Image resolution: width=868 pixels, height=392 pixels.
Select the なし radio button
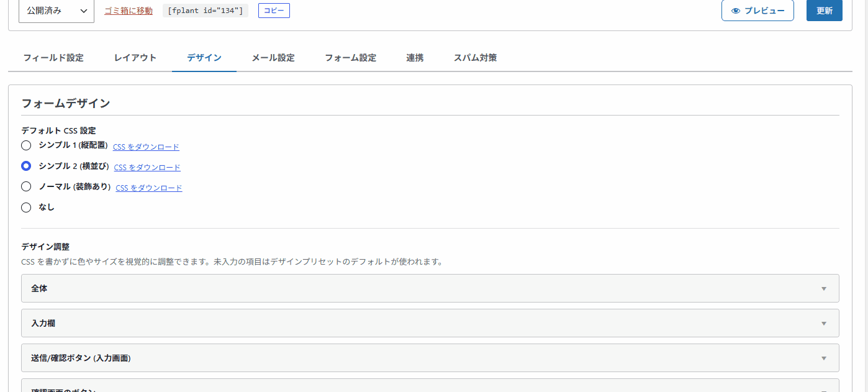click(x=26, y=207)
